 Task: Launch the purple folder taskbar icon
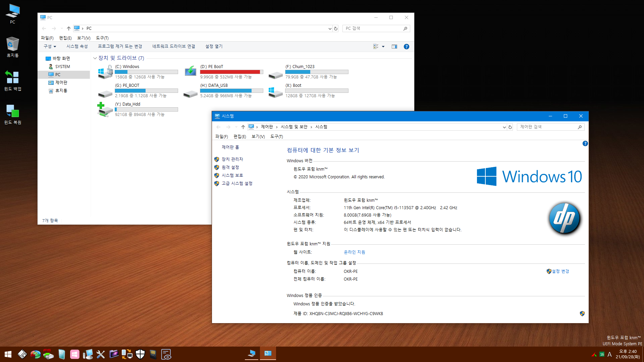tap(114, 354)
